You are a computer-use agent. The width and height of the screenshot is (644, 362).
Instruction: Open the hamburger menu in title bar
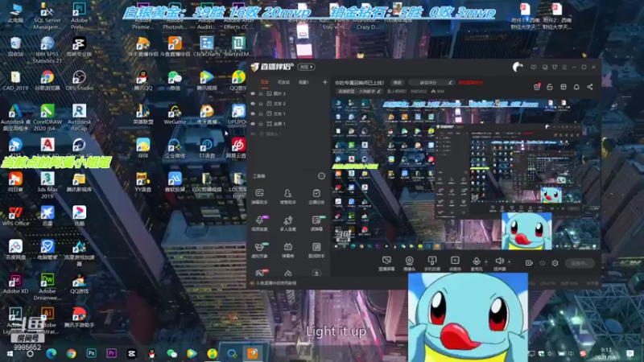[x=564, y=67]
